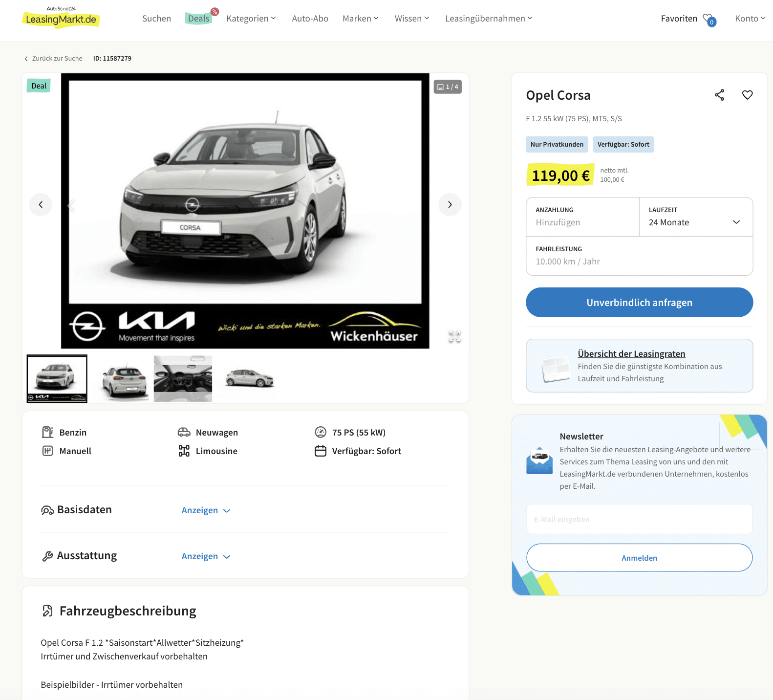Screen dimensions: 773x700
Task: Expand Ausstattung via Anzeigen
Action: click(x=206, y=556)
